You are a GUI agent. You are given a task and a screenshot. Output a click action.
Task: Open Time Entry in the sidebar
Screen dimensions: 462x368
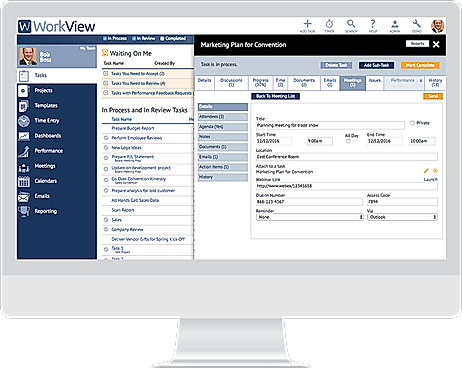(x=57, y=121)
